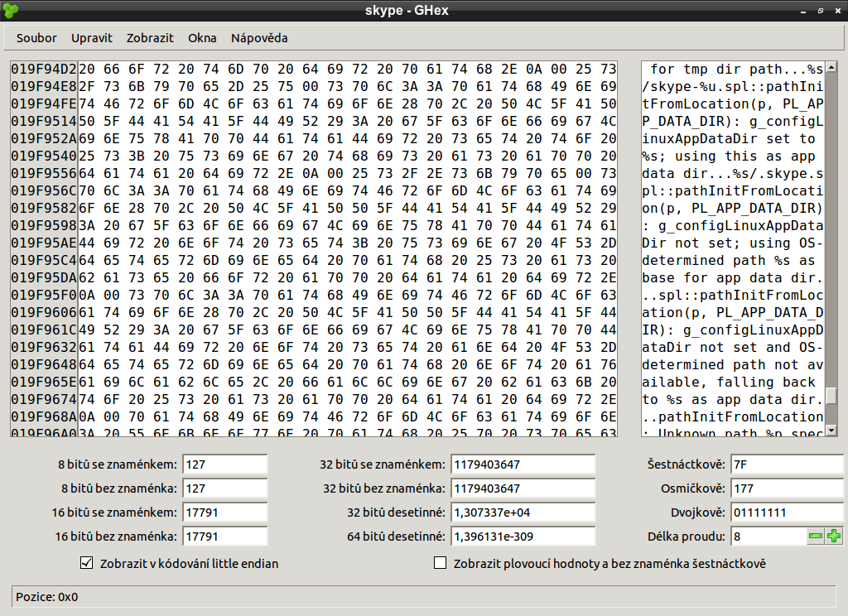Click the 32-bit unsigned value field
848x616 pixels.
pos(523,488)
